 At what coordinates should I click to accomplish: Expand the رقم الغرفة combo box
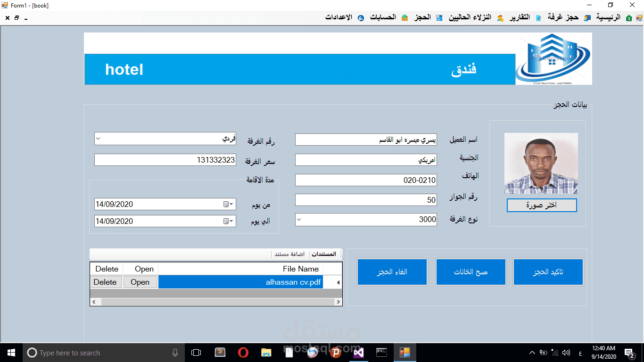click(98, 139)
